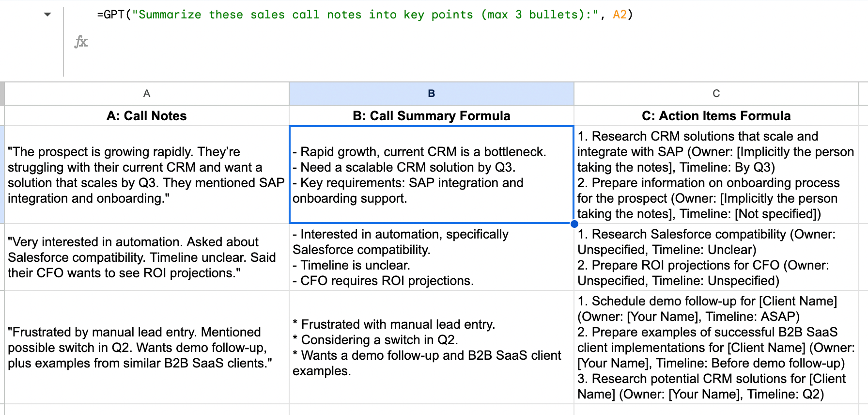Open the name box dropdown arrow
Image resolution: width=868 pixels, height=415 pixels.
pos(47,15)
